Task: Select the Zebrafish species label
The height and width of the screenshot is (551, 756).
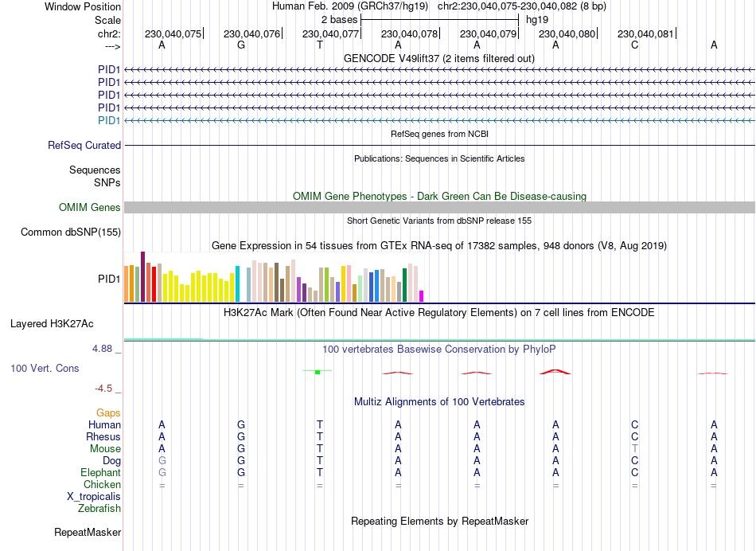Action: (x=99, y=508)
